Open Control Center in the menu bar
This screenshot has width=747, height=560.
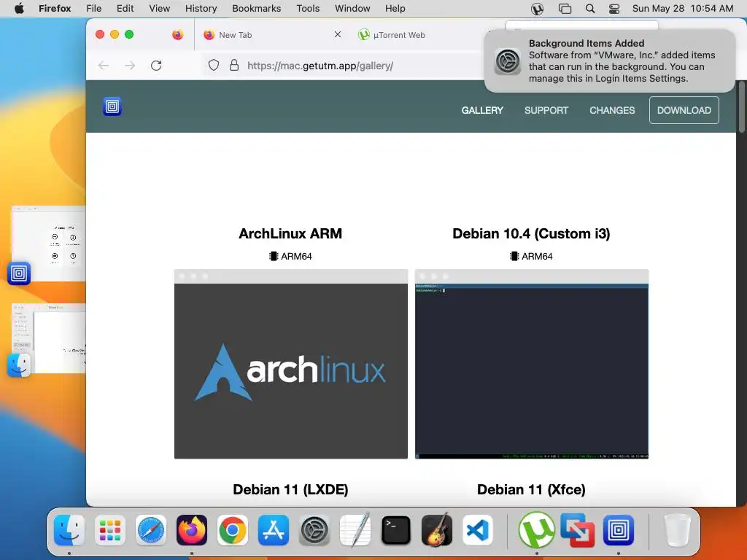click(614, 9)
